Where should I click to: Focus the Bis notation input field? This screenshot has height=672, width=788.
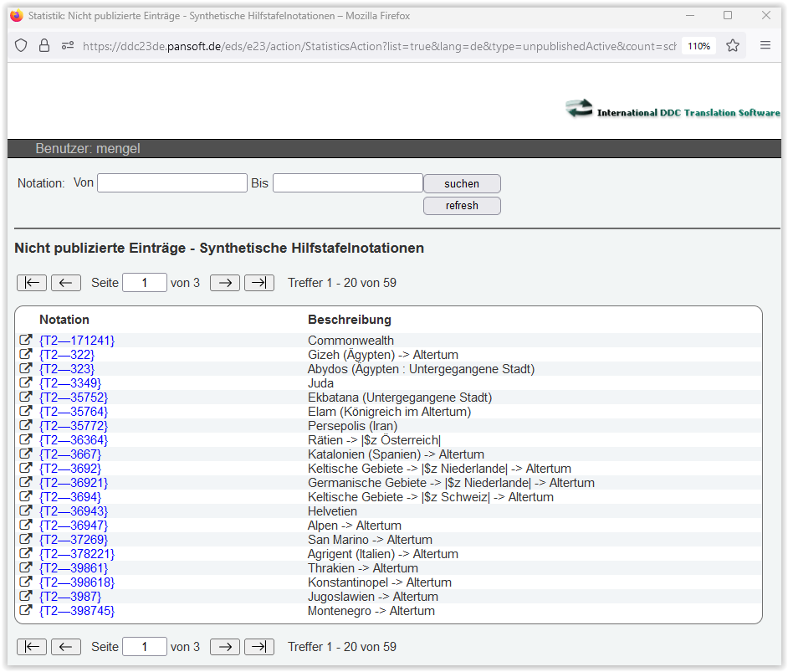click(x=347, y=182)
